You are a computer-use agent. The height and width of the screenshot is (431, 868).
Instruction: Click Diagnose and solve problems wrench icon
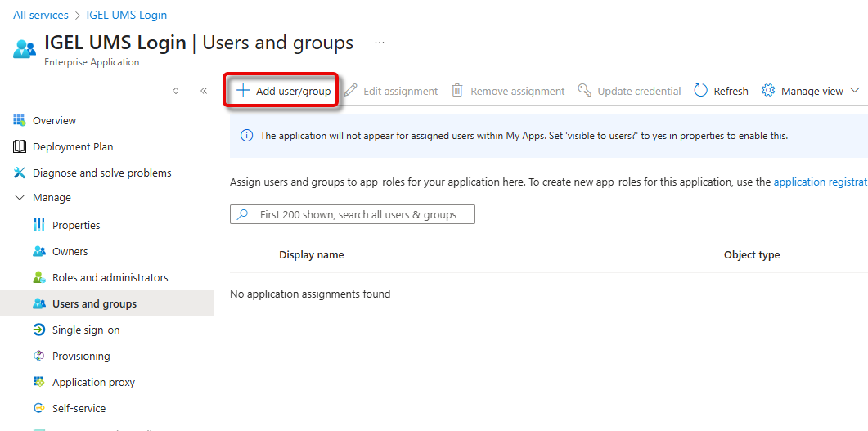click(x=20, y=173)
